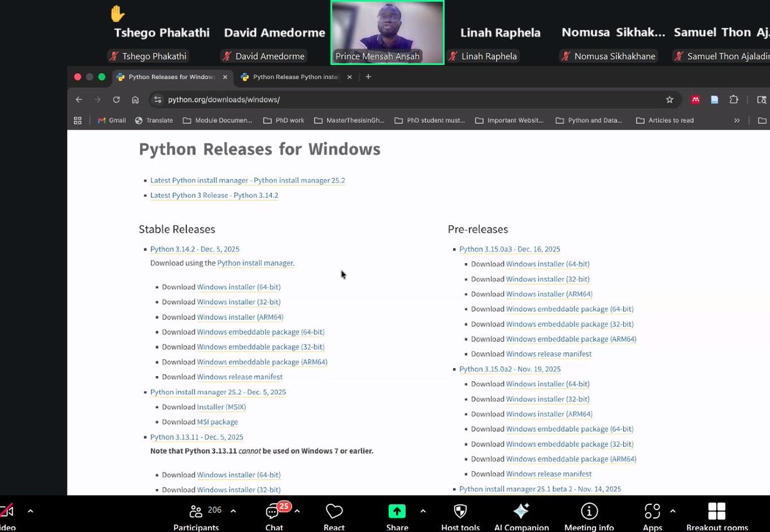Select Prince Mensah Ansah video thumbnail
The width and height of the screenshot is (770, 532).
pyautogui.click(x=387, y=32)
